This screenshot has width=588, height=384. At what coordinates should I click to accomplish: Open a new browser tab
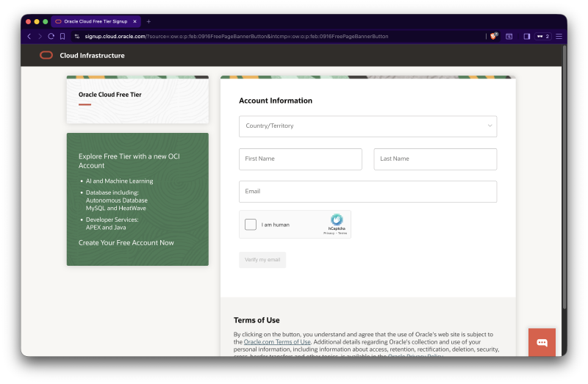[x=148, y=22]
